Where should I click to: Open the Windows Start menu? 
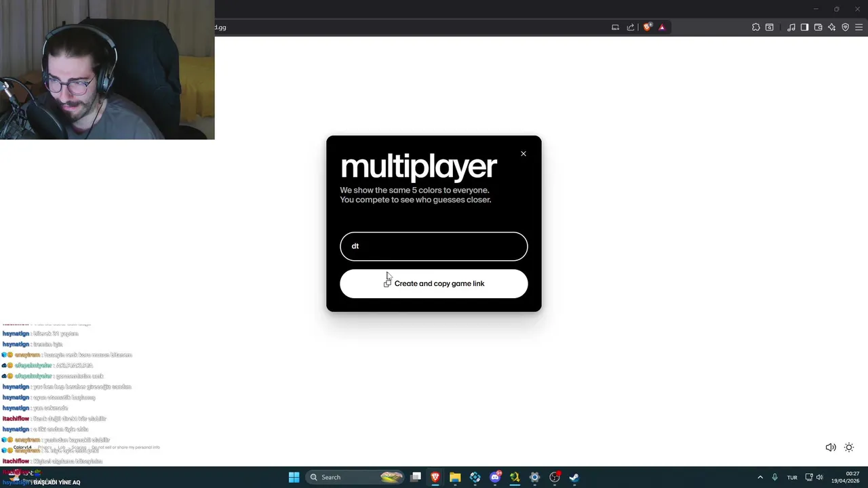294,477
